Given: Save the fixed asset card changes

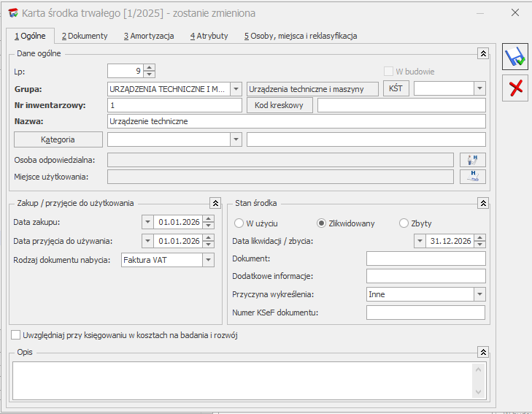Looking at the screenshot, I should click(515, 57).
